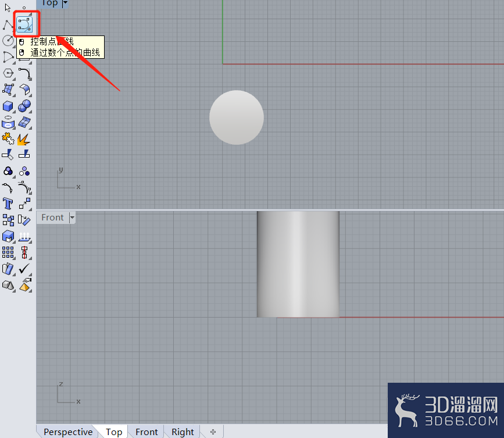Select the Circle tool

point(8,41)
